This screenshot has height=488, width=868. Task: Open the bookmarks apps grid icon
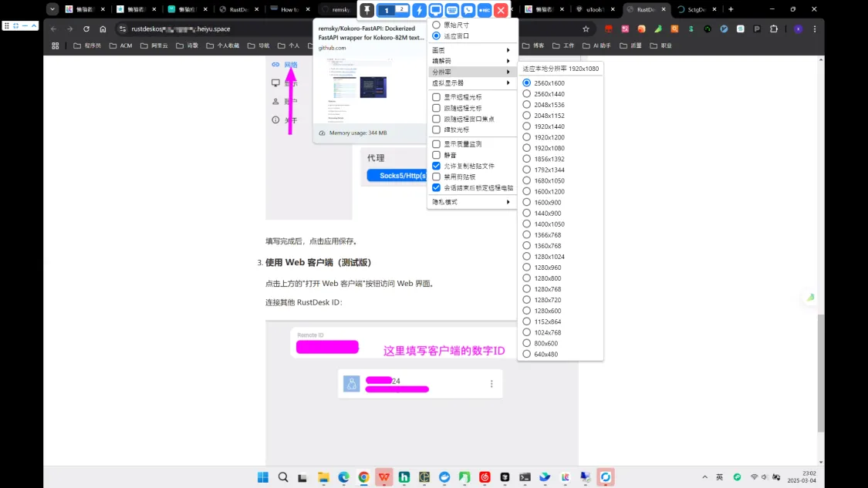point(56,46)
